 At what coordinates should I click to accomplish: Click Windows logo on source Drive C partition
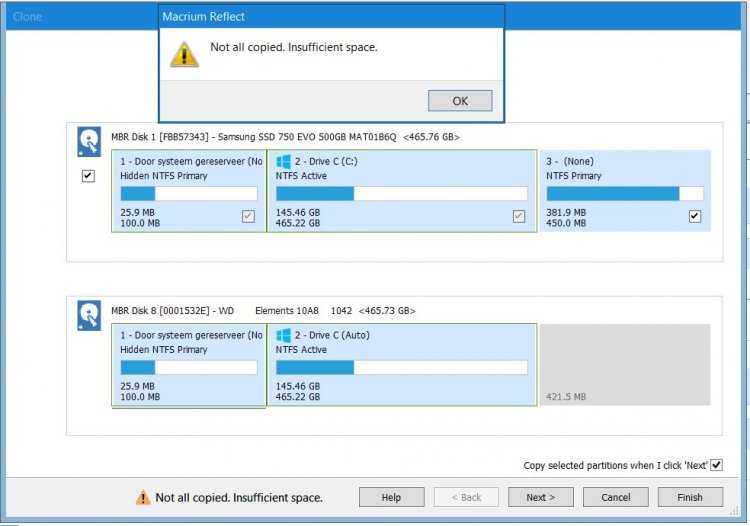click(284, 161)
